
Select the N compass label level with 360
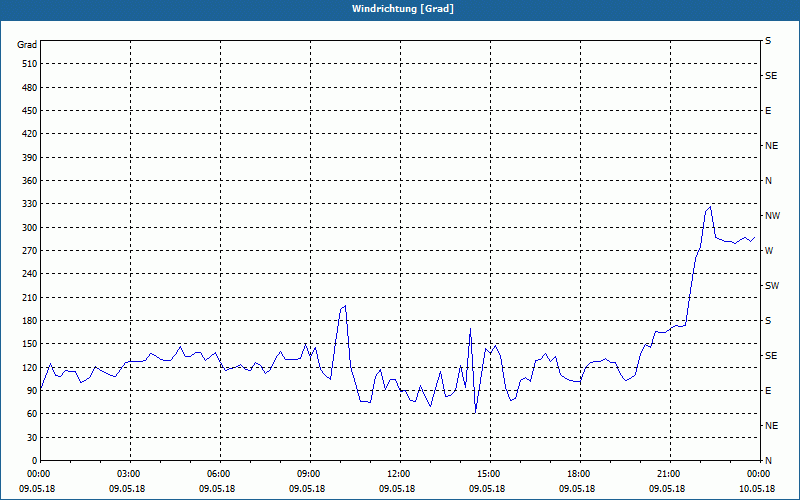pyautogui.click(x=768, y=181)
